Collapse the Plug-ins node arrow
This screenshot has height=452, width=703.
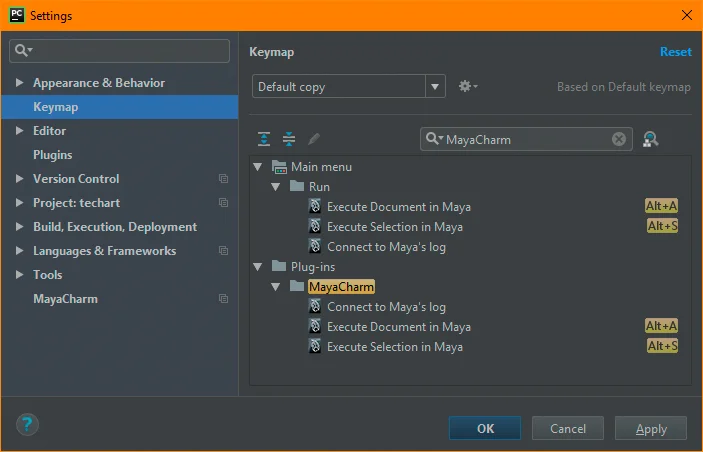tap(258, 267)
